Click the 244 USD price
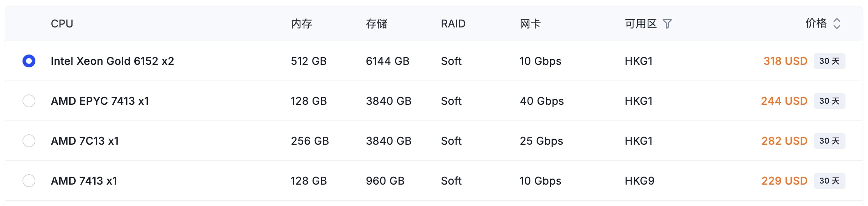 click(x=784, y=101)
